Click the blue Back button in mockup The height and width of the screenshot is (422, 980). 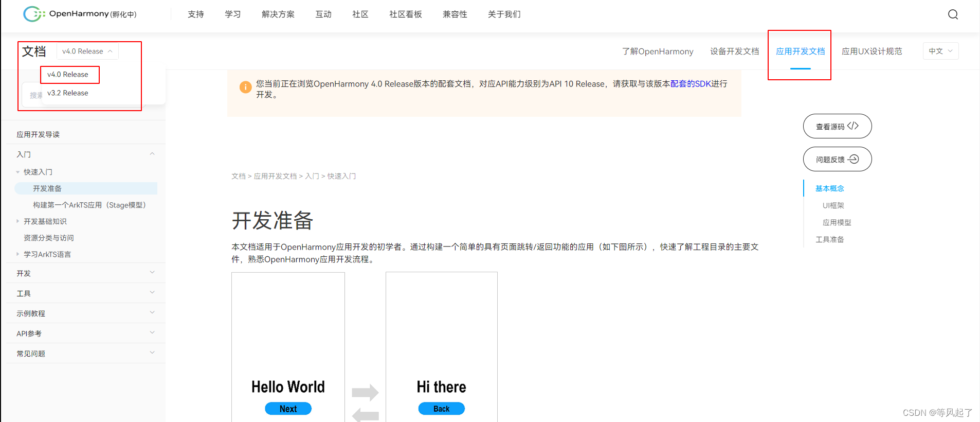(x=441, y=409)
